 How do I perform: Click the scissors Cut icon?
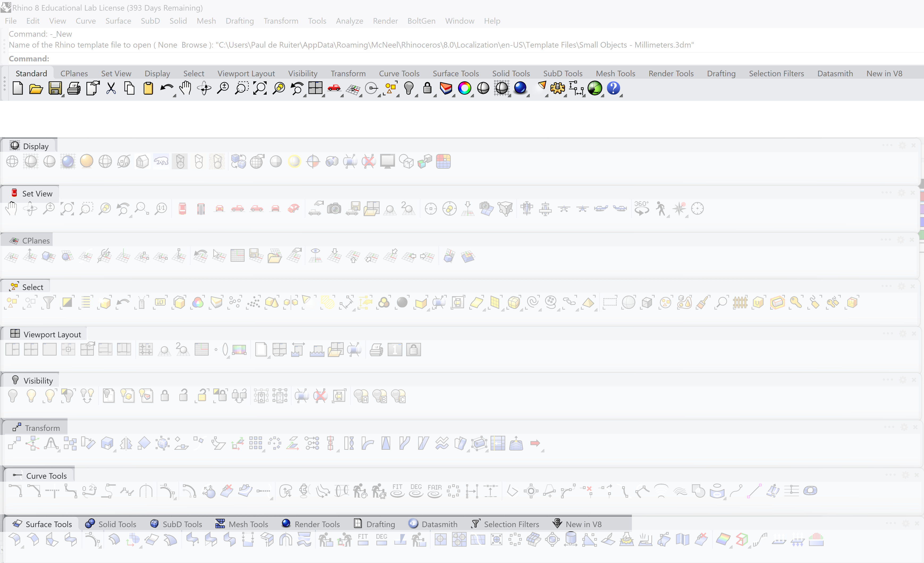(111, 89)
